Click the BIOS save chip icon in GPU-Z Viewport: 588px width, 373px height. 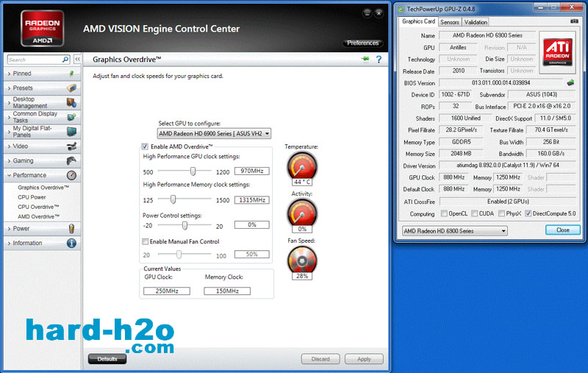[x=570, y=82]
